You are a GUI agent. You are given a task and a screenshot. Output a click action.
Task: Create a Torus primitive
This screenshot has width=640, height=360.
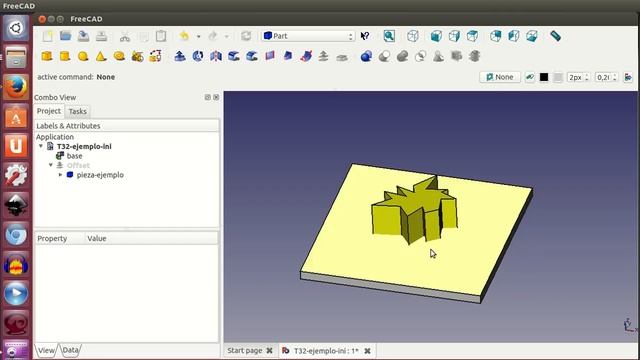[x=119, y=56]
